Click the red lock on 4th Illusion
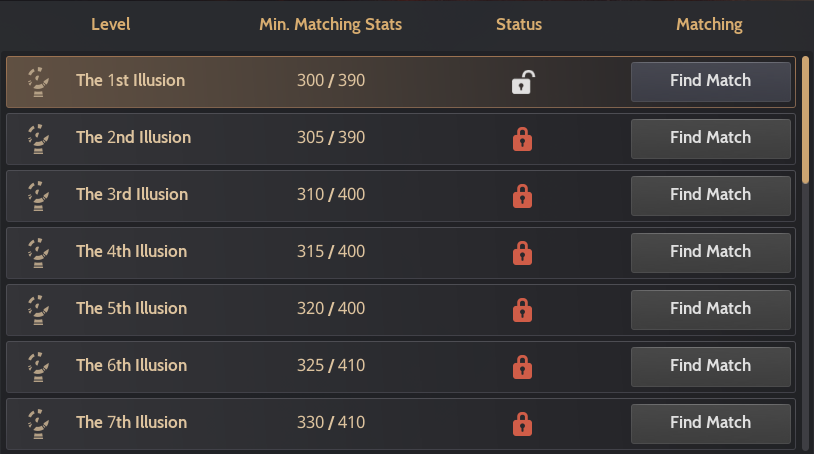Screen dimensions: 814x454 pyautogui.click(x=521, y=253)
